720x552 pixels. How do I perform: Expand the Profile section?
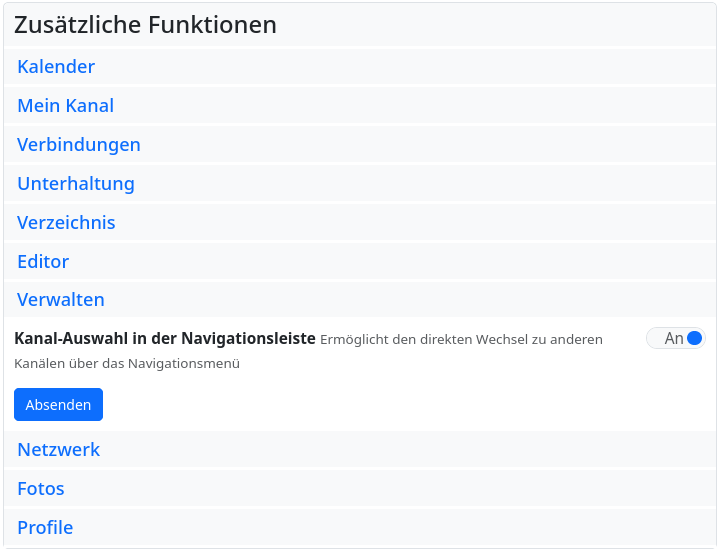click(45, 528)
